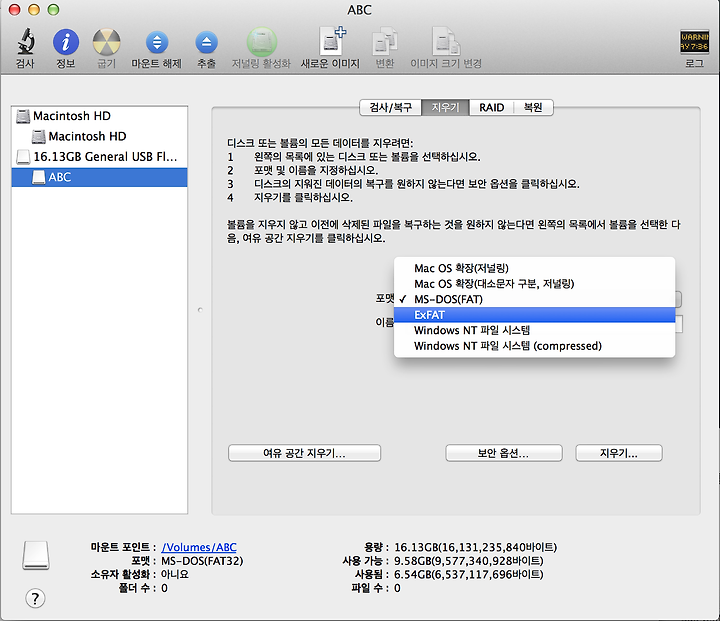Select ExFAT in the format menu
This screenshot has height=621, width=720.
coord(534,315)
